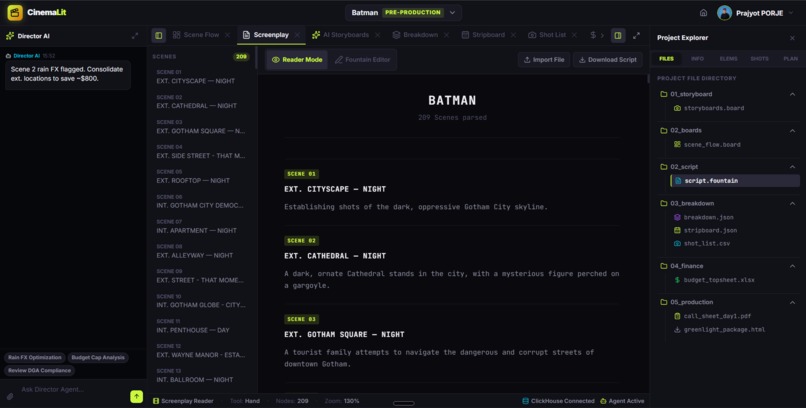This screenshot has width=806, height=408.
Task: Close the Project Explorer panel
Action: point(792,38)
